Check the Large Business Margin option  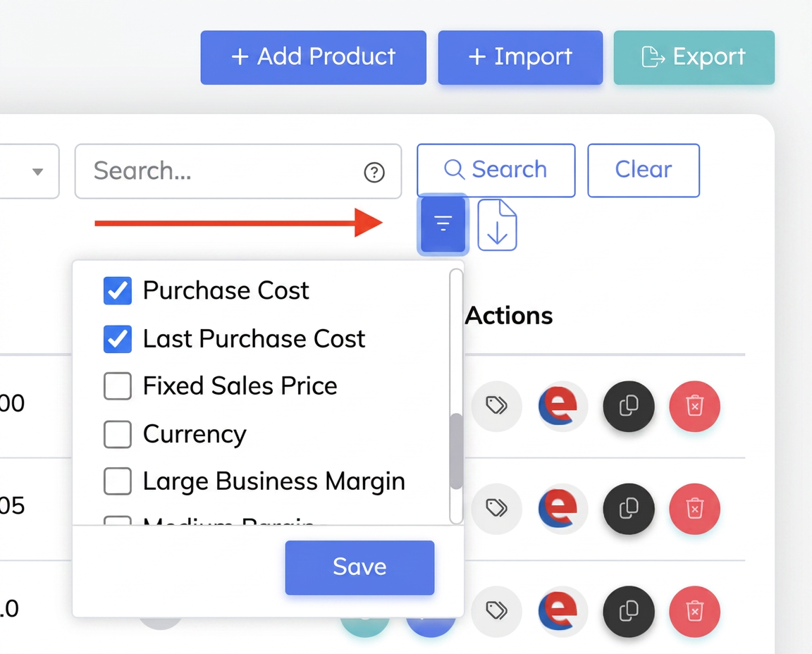(x=118, y=481)
